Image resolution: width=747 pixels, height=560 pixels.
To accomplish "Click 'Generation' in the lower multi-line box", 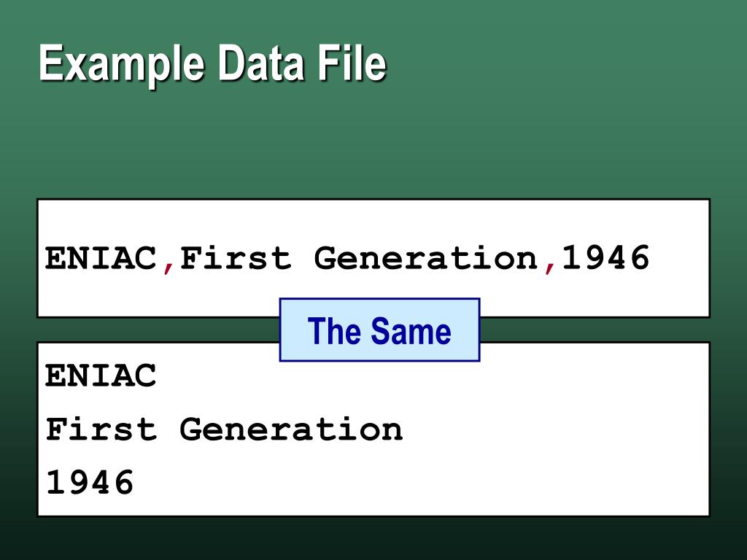I will [x=292, y=429].
